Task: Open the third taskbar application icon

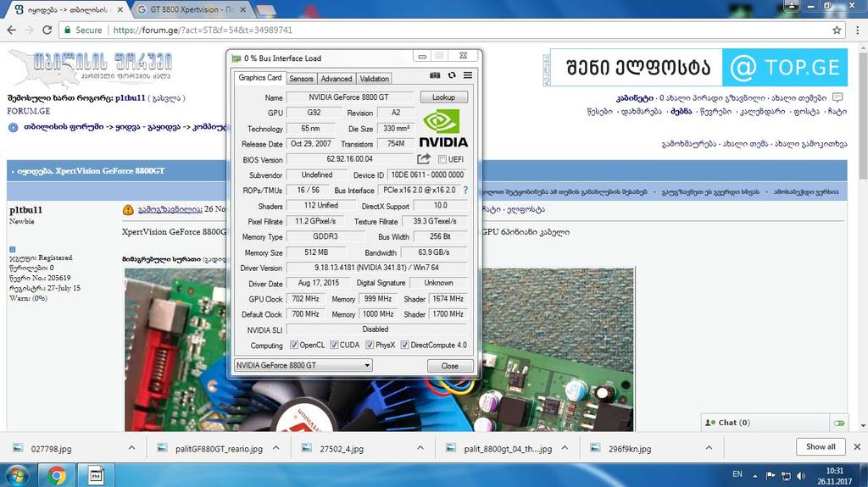Action: click(96, 475)
